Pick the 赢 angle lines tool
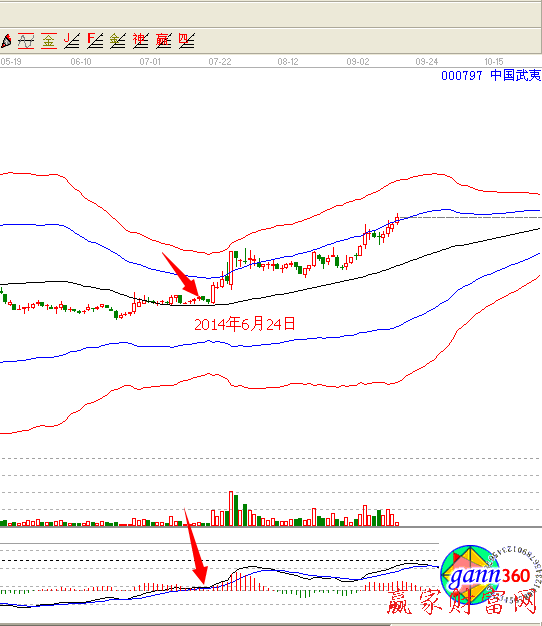Viewport: 542px width, 626px height. (x=164, y=41)
